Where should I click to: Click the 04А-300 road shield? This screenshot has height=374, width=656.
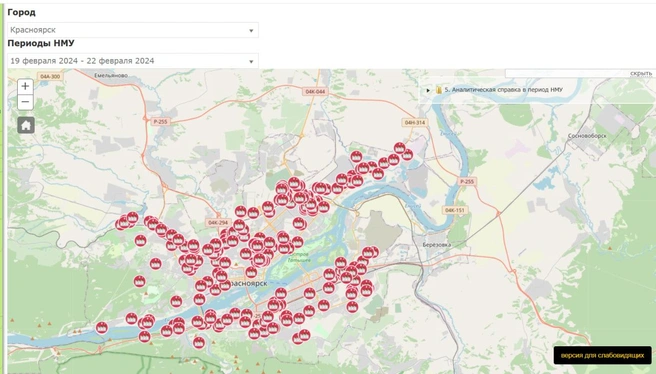point(50,77)
